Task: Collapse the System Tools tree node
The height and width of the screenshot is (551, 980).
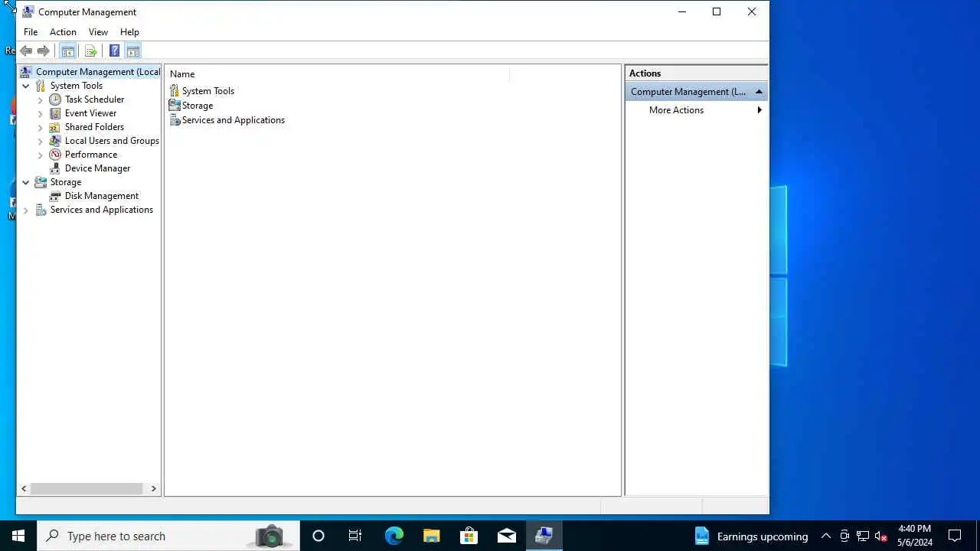Action: (x=26, y=86)
